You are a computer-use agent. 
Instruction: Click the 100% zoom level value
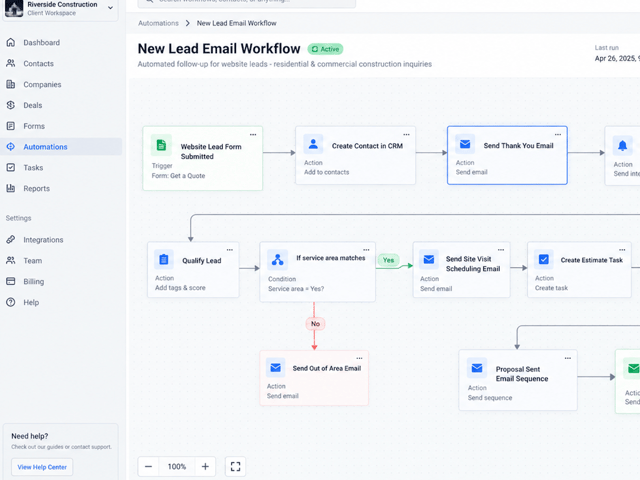tap(177, 467)
